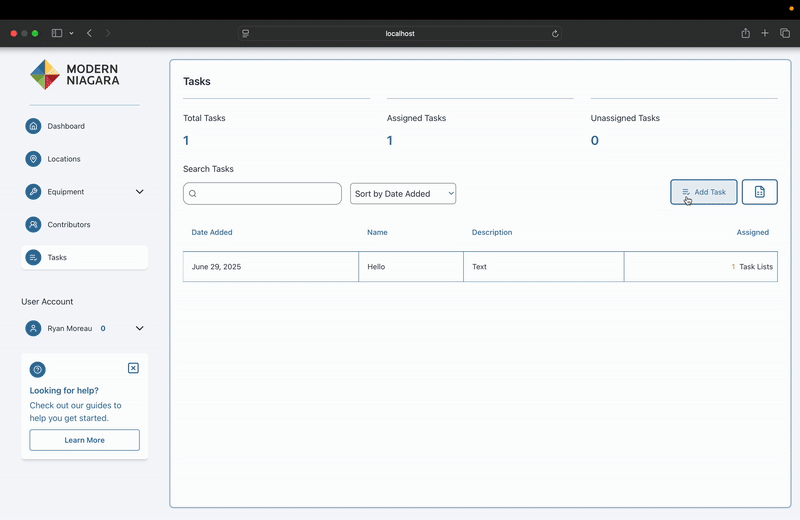
Task: Click the Equipment wrench icon
Action: (33, 192)
